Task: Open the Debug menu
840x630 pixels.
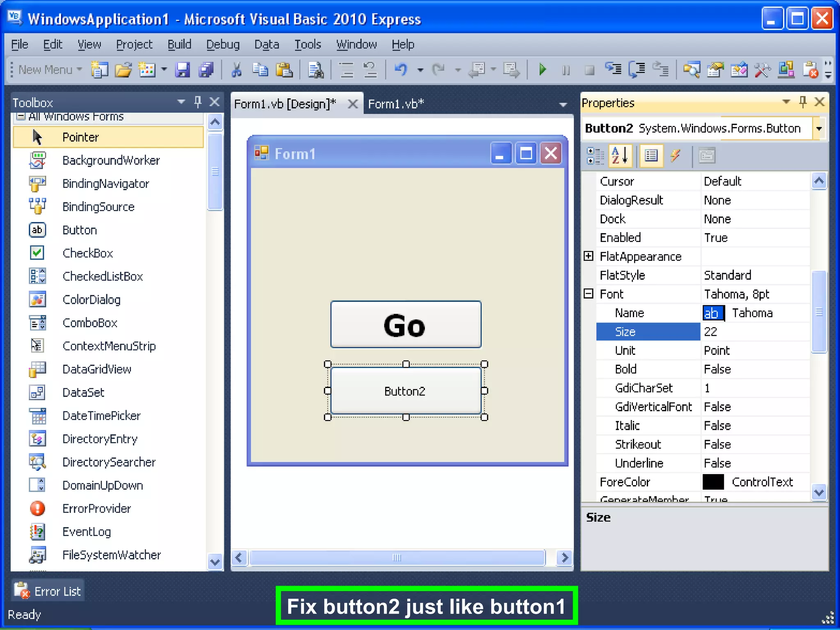Action: point(223,44)
